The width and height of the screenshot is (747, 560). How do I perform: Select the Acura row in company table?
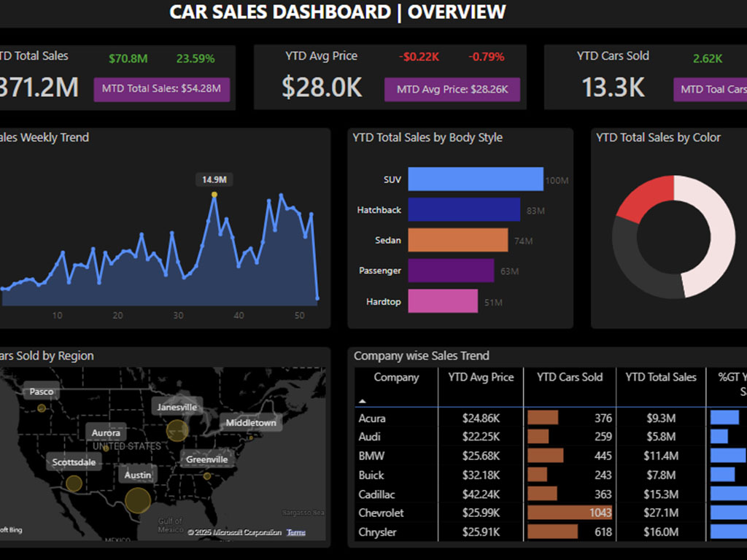550,418
